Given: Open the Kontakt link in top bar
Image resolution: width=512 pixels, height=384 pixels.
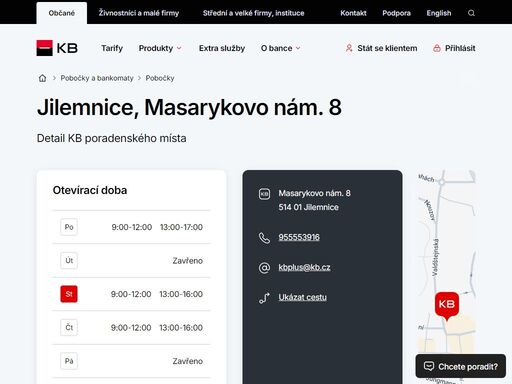Looking at the screenshot, I should [x=353, y=13].
